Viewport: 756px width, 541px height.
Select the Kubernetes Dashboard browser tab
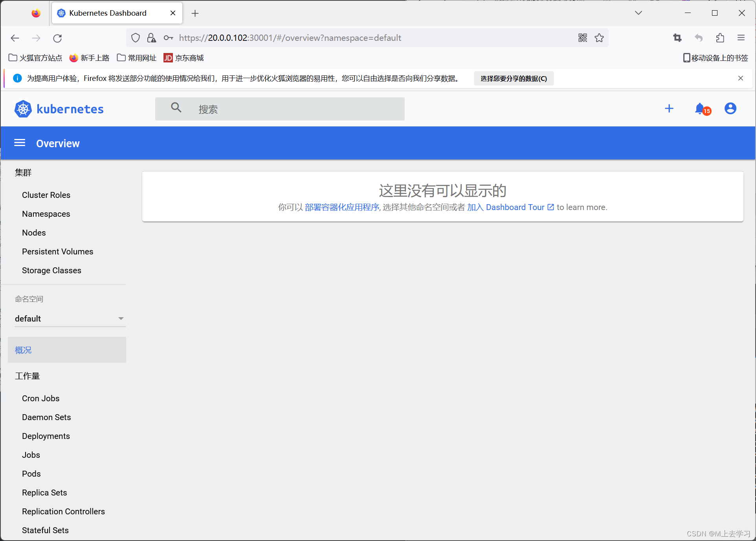117,13
